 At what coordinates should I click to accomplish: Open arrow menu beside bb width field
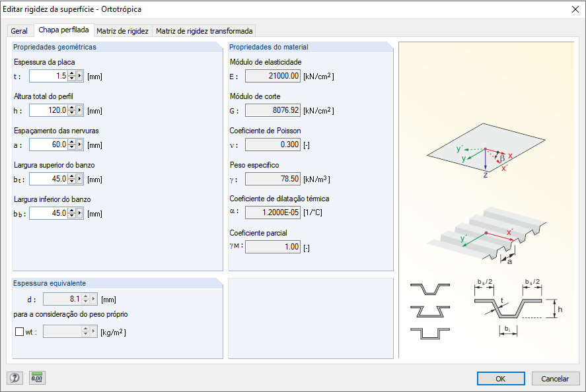(79, 213)
